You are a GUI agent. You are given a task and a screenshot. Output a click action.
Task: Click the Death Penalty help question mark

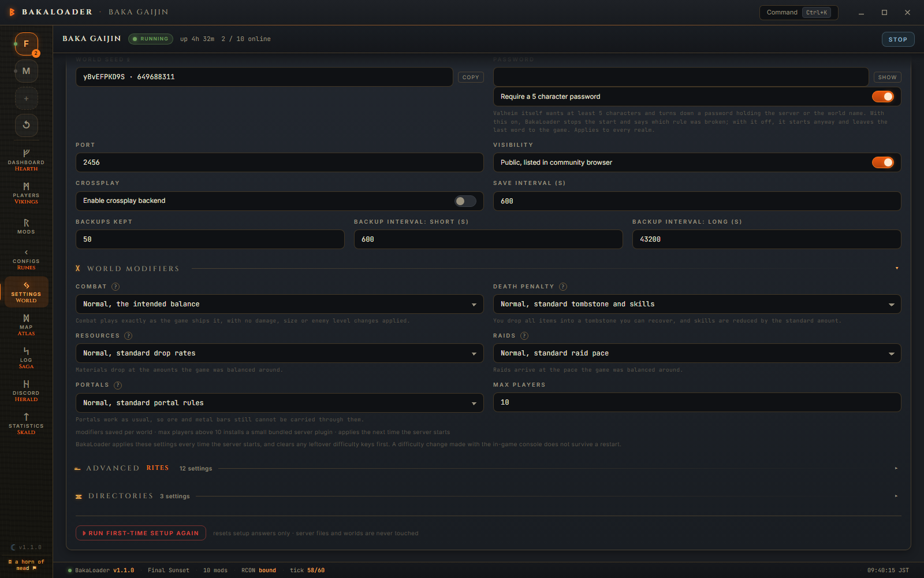click(x=563, y=287)
